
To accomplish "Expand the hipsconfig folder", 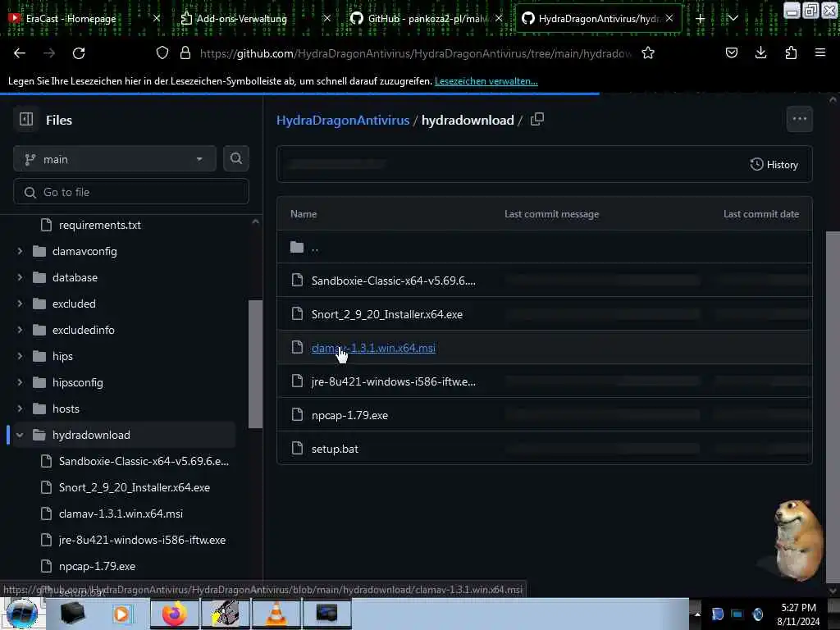I will click(20, 382).
